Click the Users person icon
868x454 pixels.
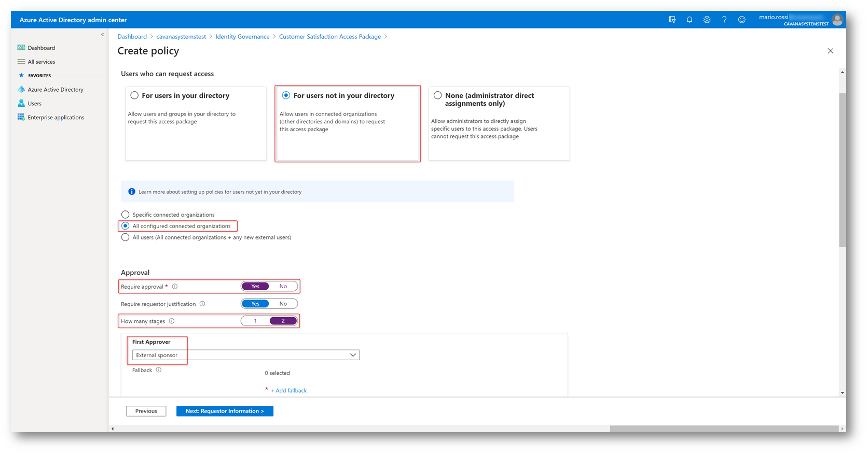point(21,103)
